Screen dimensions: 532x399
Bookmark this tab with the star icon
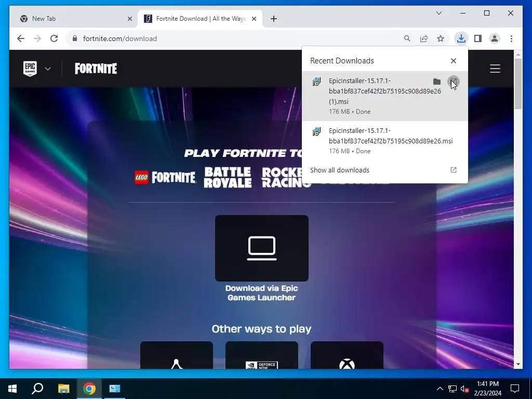click(x=441, y=38)
